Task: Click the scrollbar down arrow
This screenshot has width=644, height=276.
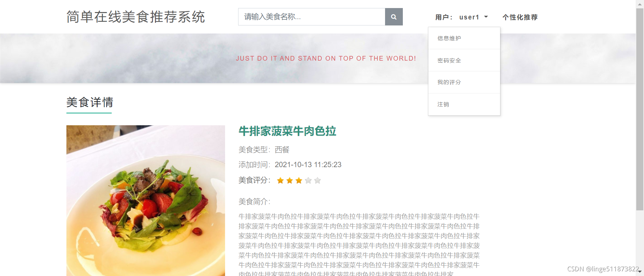Action: click(x=640, y=272)
